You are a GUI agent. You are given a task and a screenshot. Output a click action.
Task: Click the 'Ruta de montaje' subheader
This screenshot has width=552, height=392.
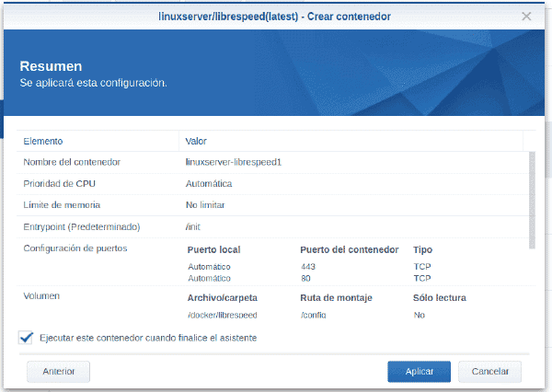click(x=336, y=298)
